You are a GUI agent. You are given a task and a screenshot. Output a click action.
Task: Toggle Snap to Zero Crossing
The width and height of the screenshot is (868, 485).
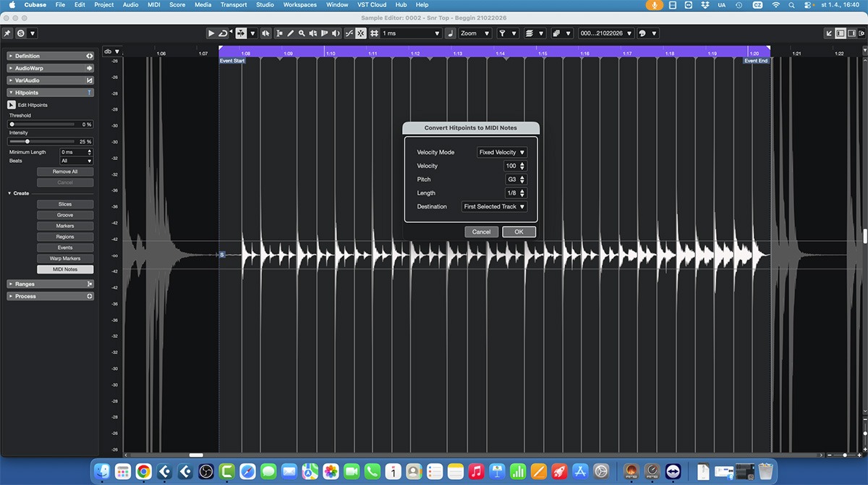coord(349,33)
